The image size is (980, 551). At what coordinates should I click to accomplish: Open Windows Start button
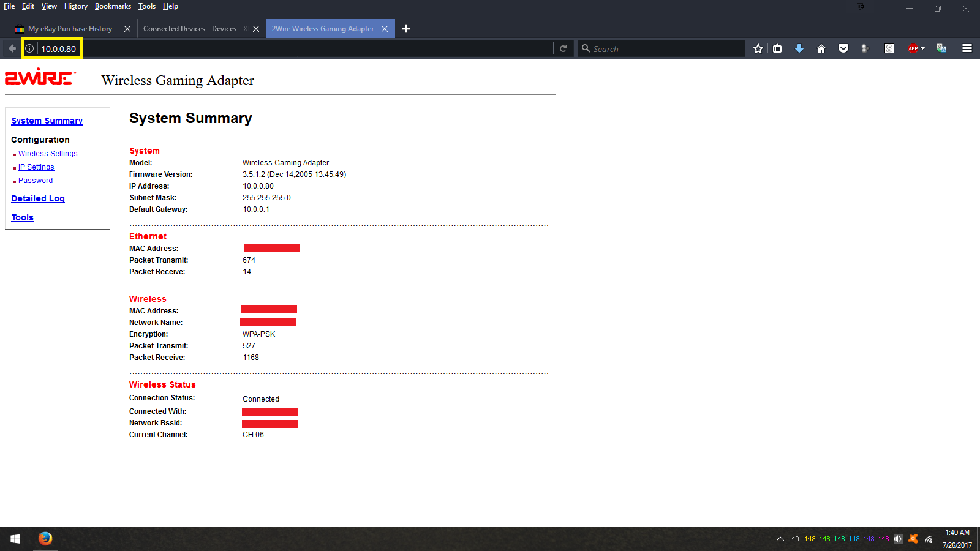click(15, 539)
